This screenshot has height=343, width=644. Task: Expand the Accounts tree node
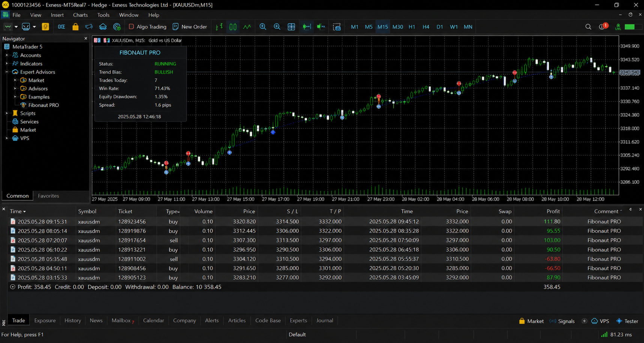[7, 55]
